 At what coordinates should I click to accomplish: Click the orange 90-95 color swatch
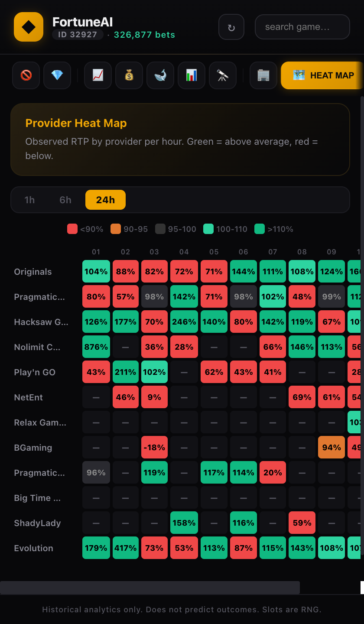click(x=115, y=229)
